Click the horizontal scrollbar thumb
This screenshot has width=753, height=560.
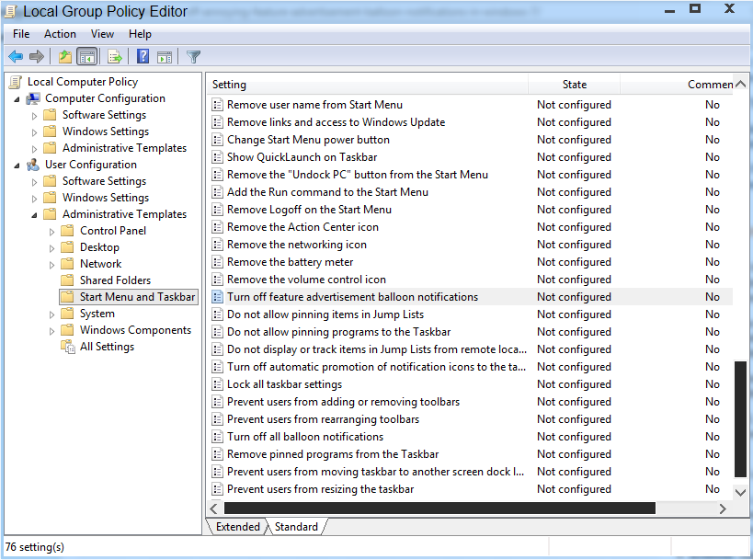coord(439,509)
